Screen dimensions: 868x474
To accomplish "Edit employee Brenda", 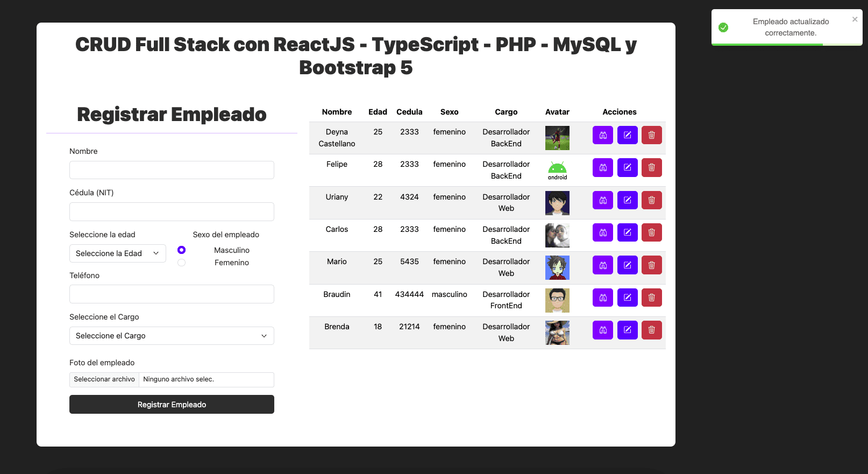I will [x=628, y=330].
